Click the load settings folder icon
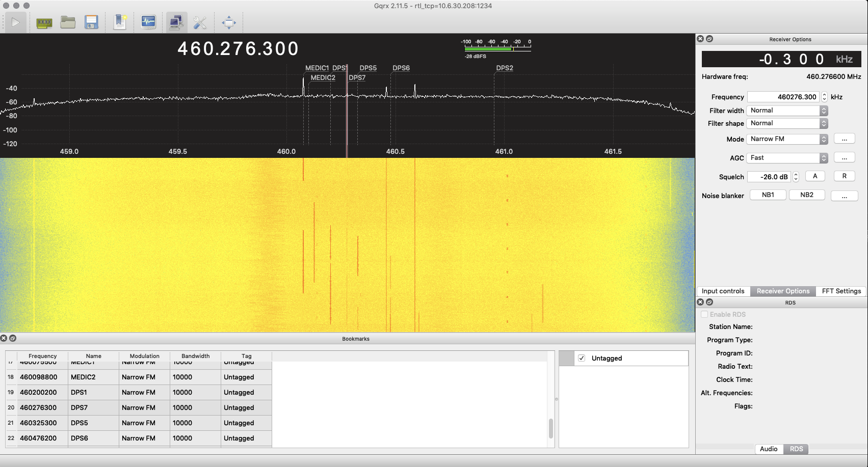Viewport: 868px width, 467px height. [x=68, y=22]
